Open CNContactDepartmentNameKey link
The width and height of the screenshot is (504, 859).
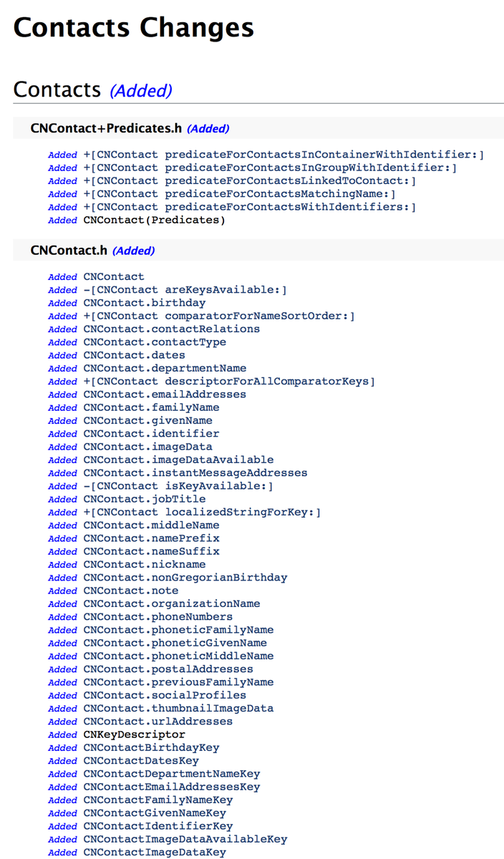171,773
